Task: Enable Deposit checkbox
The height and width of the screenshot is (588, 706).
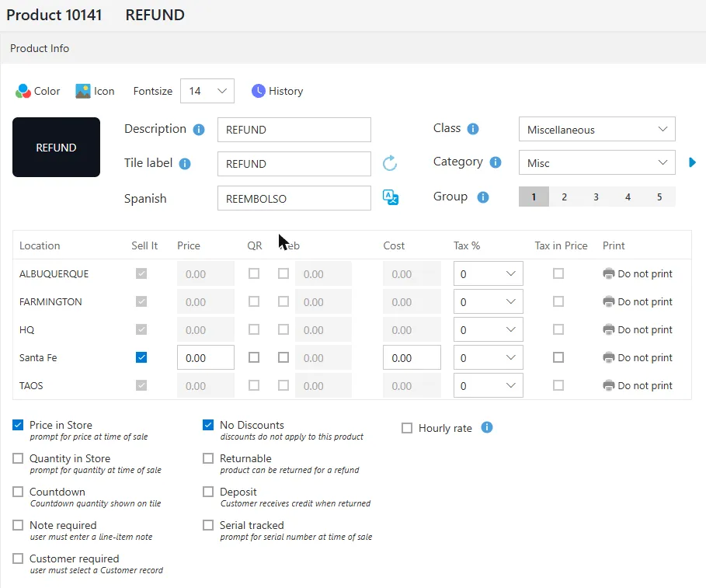Action: tap(208, 492)
